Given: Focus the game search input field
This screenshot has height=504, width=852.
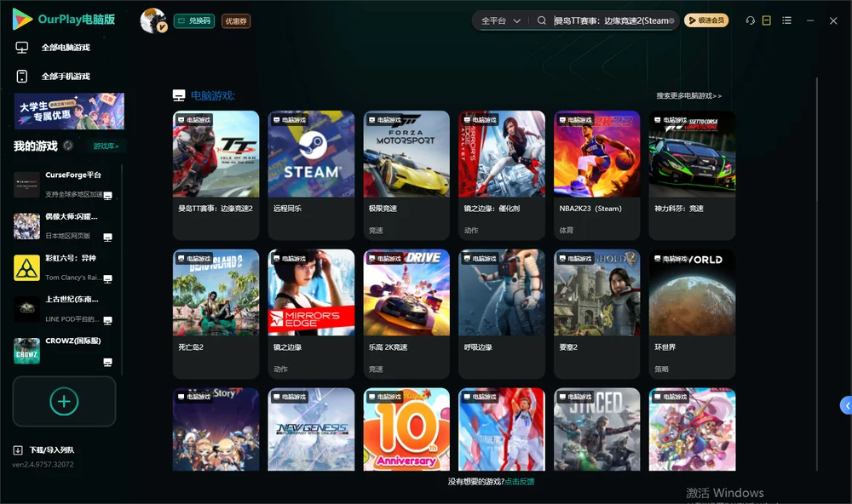Looking at the screenshot, I should (611, 20).
